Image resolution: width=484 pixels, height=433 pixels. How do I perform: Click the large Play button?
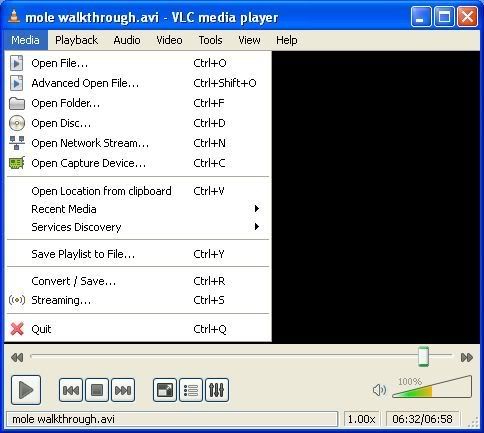26,389
